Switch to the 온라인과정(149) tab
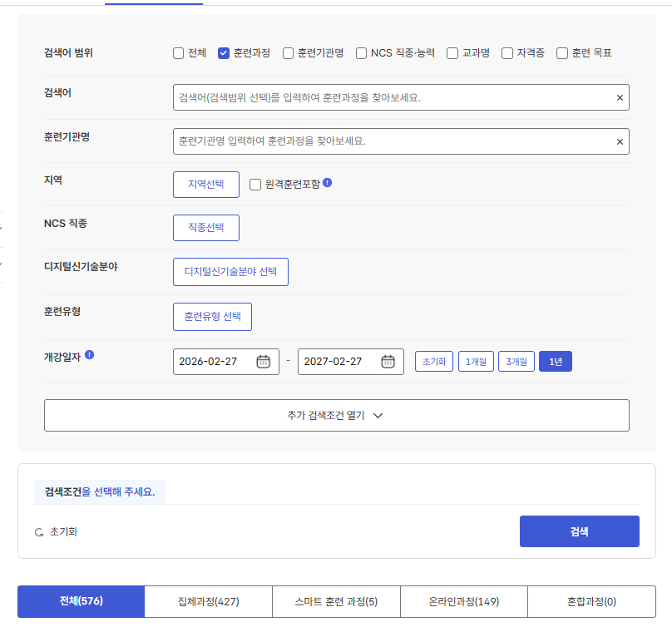 click(464, 601)
